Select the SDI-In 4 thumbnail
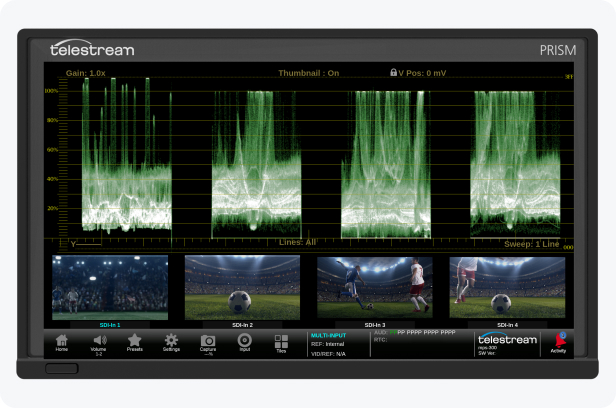The height and width of the screenshot is (408, 616). (x=507, y=287)
